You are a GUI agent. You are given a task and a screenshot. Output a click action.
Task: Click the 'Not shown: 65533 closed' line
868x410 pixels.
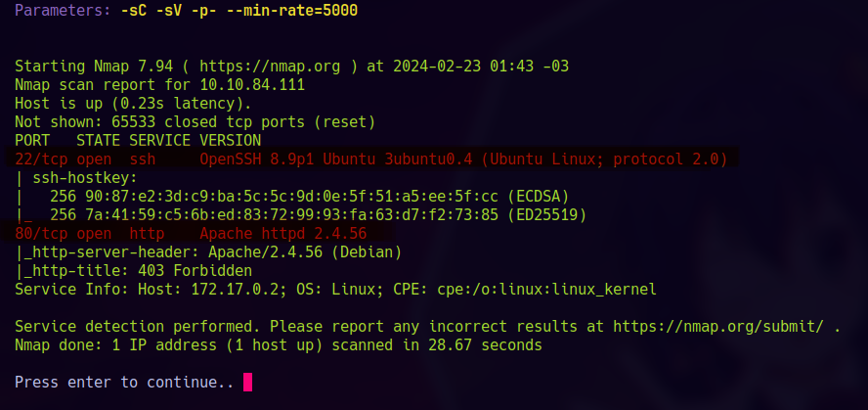195,122
